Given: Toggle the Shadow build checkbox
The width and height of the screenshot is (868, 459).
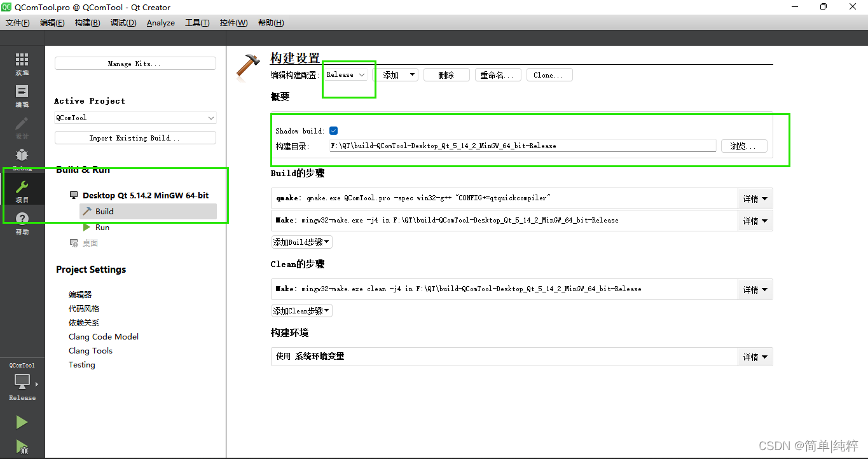Looking at the screenshot, I should [x=333, y=131].
